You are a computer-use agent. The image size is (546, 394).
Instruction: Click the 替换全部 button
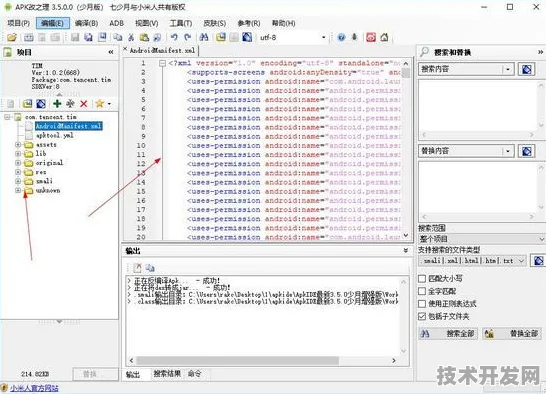[513, 333]
